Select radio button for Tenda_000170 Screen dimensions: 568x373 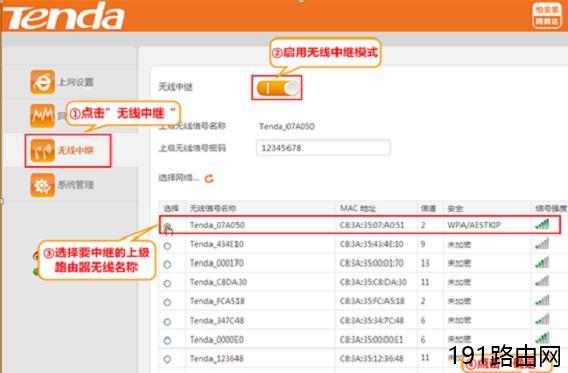pos(167,264)
